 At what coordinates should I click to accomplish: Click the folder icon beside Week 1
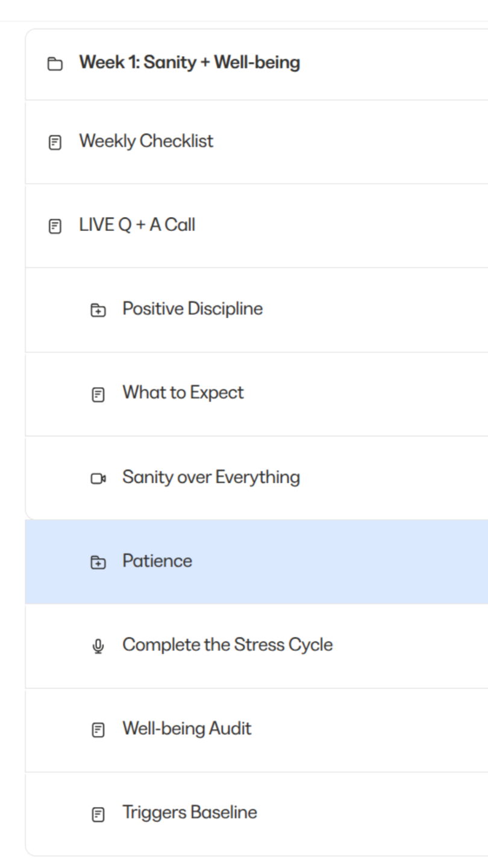point(55,63)
